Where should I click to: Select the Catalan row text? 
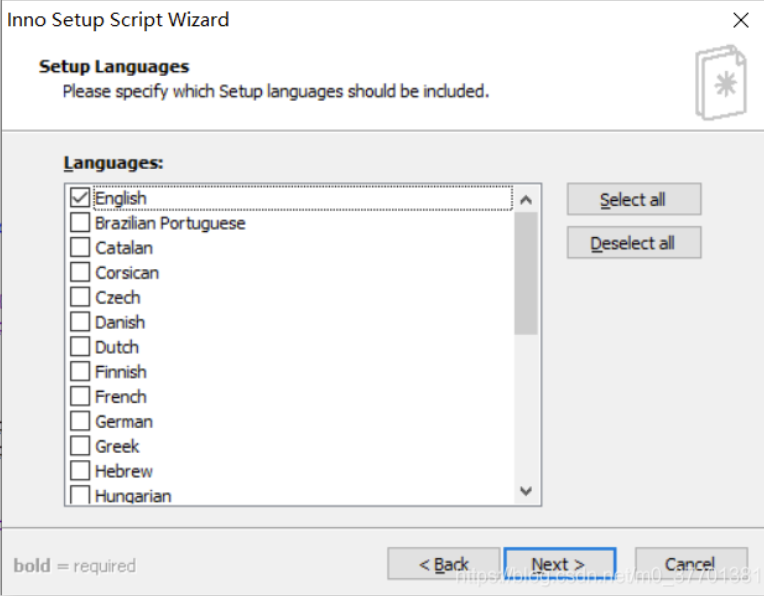(x=124, y=248)
